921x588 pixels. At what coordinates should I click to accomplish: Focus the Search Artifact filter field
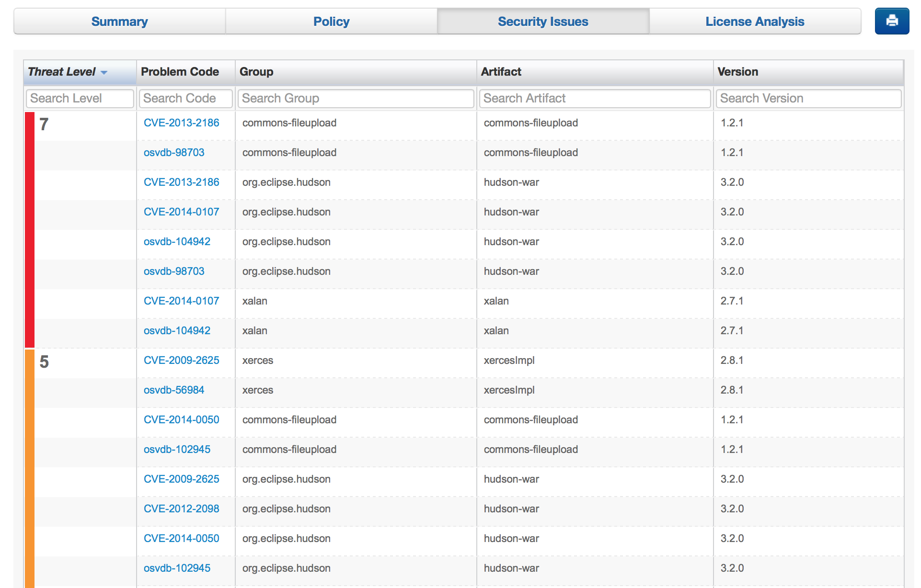[594, 98]
